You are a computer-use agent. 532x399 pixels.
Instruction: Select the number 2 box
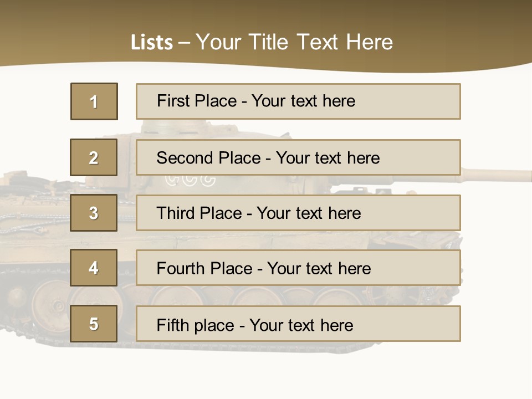[x=94, y=157]
